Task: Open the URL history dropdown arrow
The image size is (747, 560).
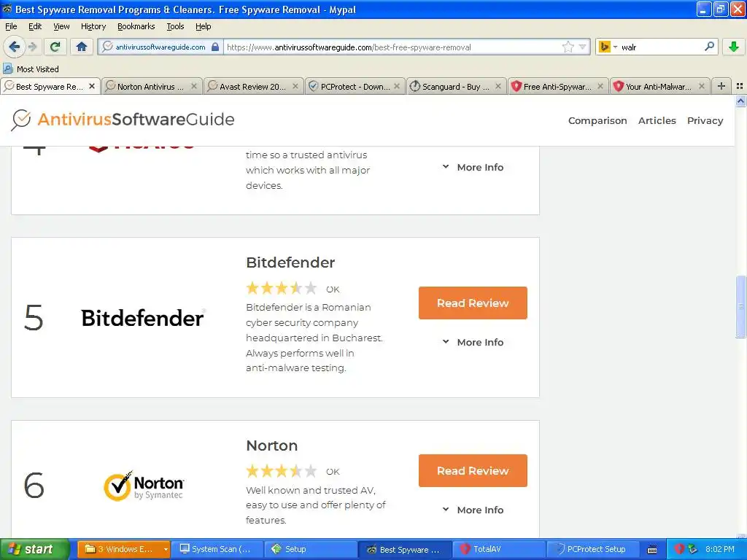Action: pos(582,47)
